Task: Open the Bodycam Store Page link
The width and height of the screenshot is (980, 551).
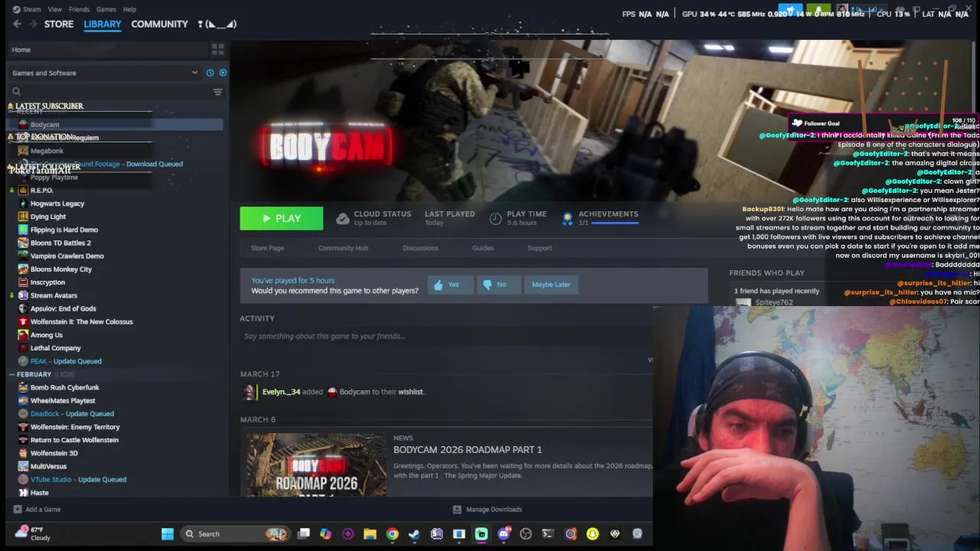Action: click(x=267, y=248)
